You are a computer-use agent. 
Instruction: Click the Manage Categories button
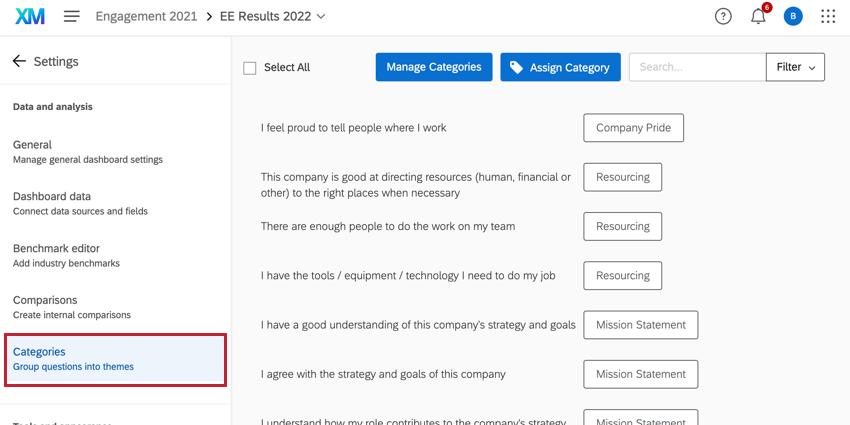coord(434,67)
